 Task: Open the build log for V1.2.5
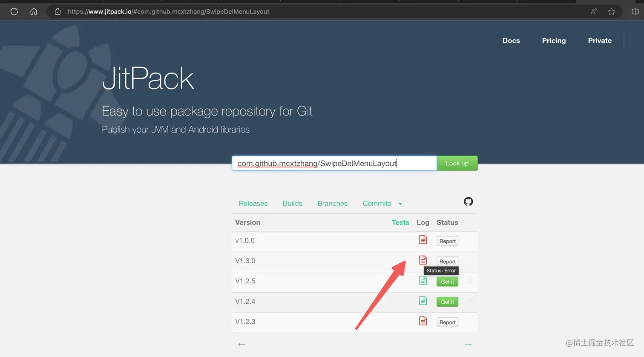coord(423,280)
